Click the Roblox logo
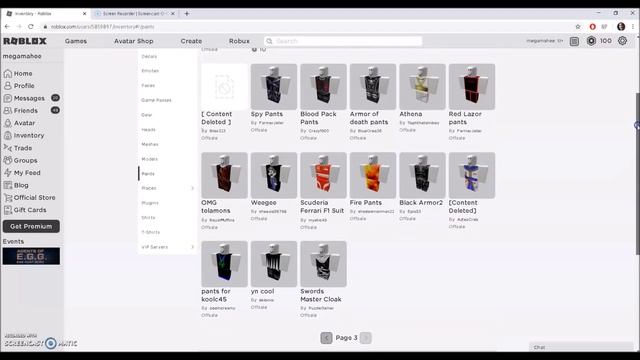Image resolution: width=640 pixels, height=360 pixels. coord(25,41)
